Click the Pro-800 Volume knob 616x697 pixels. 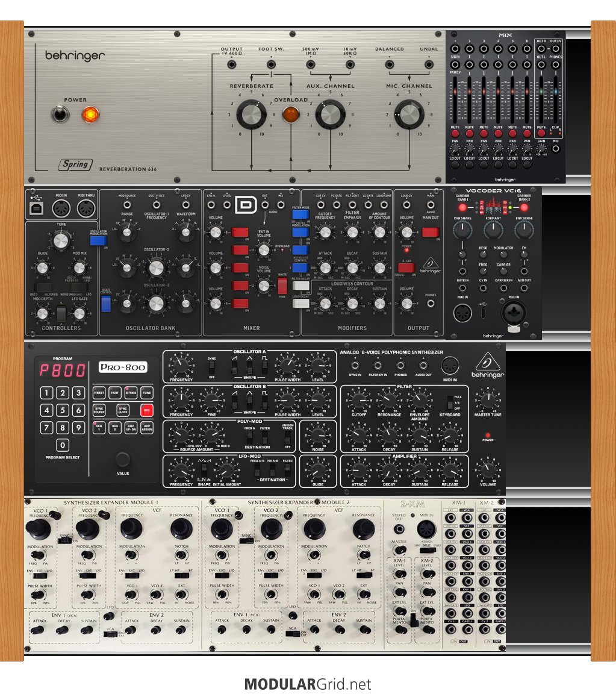(x=488, y=469)
